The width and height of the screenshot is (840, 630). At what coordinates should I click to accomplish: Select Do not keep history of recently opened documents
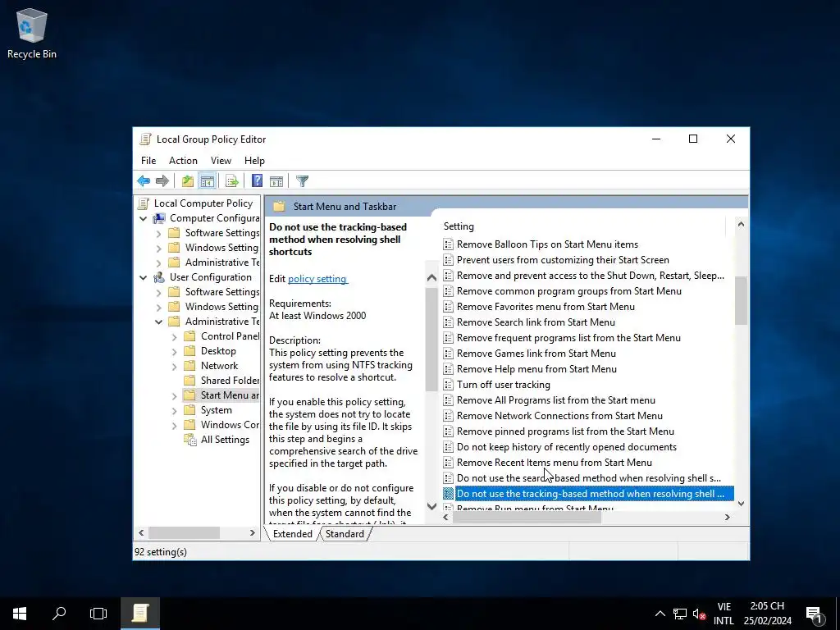567,447
